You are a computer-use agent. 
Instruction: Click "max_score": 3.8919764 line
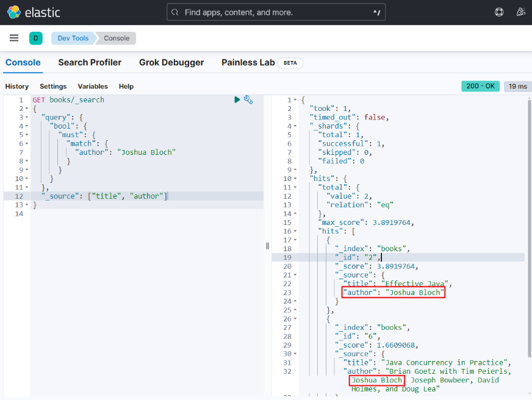(366, 223)
